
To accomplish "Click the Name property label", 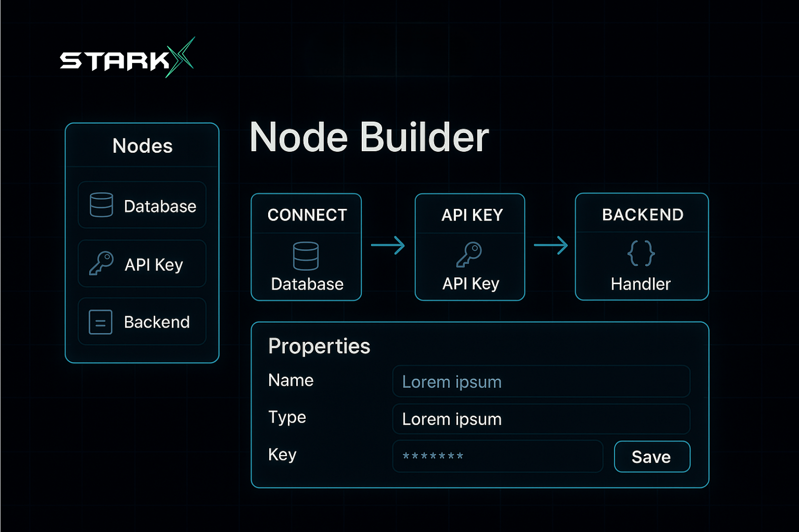I will pos(291,380).
